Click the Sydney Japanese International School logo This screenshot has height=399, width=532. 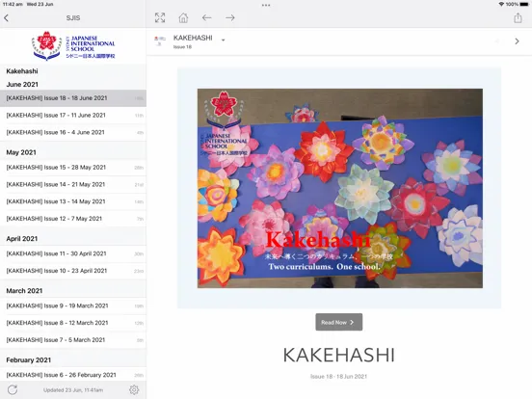pyautogui.click(x=73, y=46)
